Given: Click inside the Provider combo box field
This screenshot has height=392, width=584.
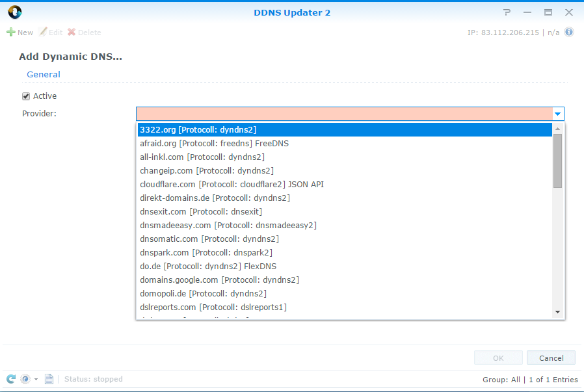Looking at the screenshot, I should click(x=343, y=114).
